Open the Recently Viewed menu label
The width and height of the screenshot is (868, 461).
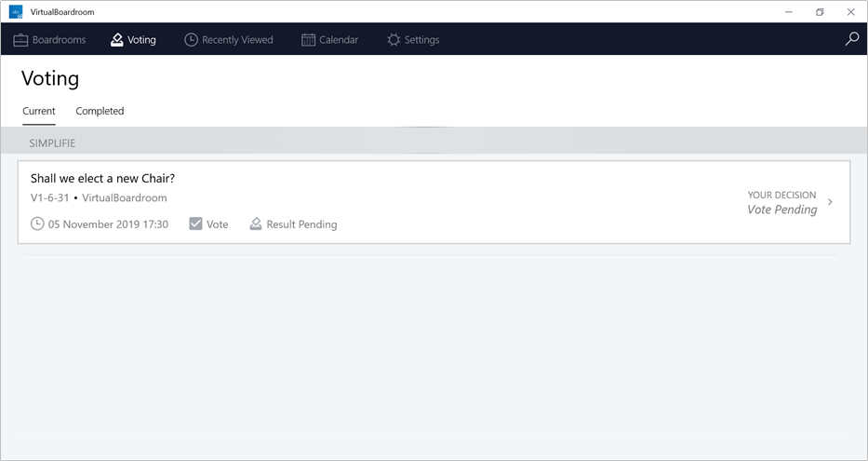coord(237,40)
